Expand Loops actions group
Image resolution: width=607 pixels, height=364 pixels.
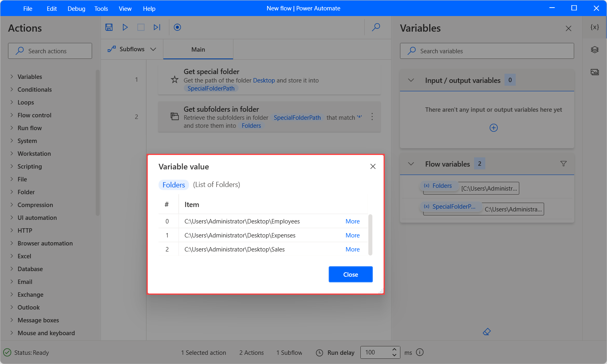12,102
